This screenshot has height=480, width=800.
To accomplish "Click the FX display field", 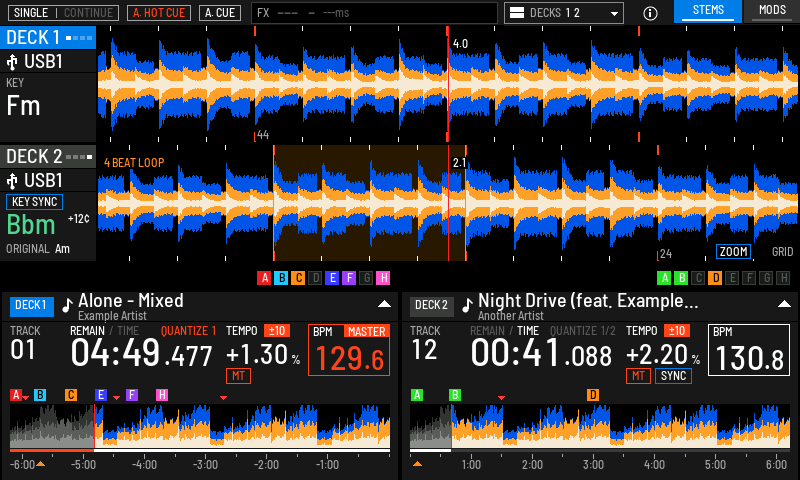I will click(x=374, y=13).
